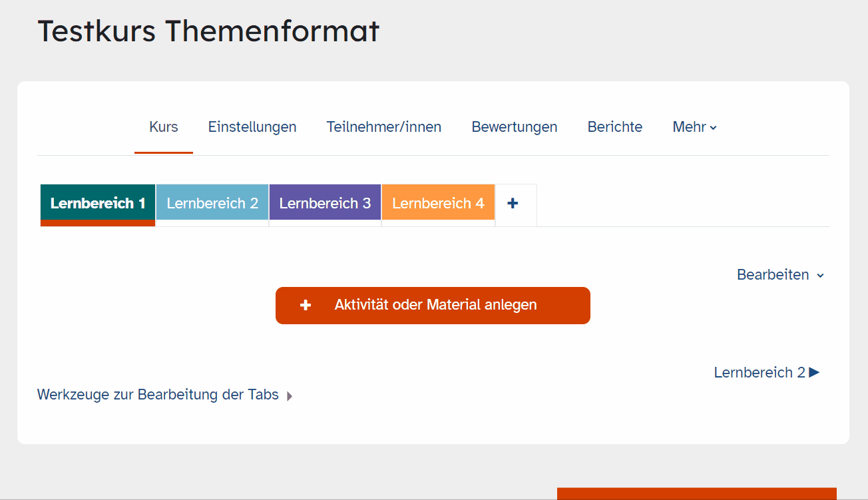This screenshot has width=868, height=500.
Task: Click 'Aktivität oder Material anlegen'
Action: 433,305
